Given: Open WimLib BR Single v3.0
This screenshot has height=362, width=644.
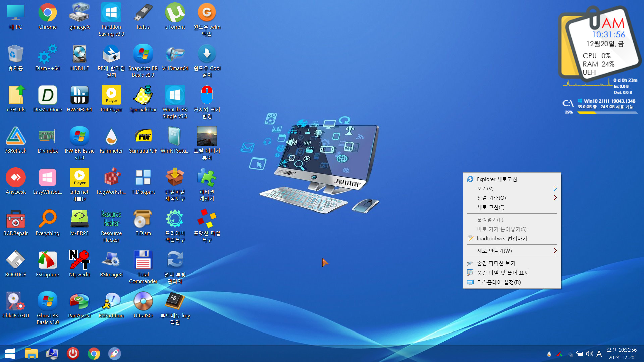Looking at the screenshot, I should tap(175, 102).
